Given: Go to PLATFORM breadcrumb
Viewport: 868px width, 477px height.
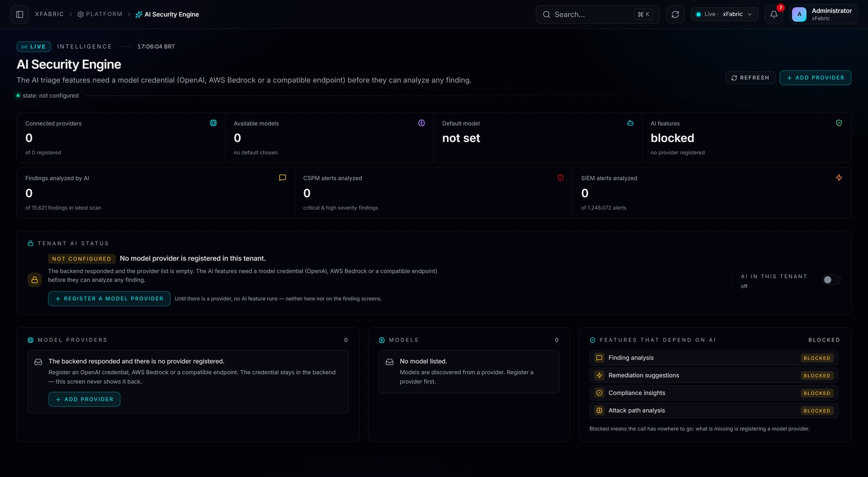Looking at the screenshot, I should click(100, 14).
